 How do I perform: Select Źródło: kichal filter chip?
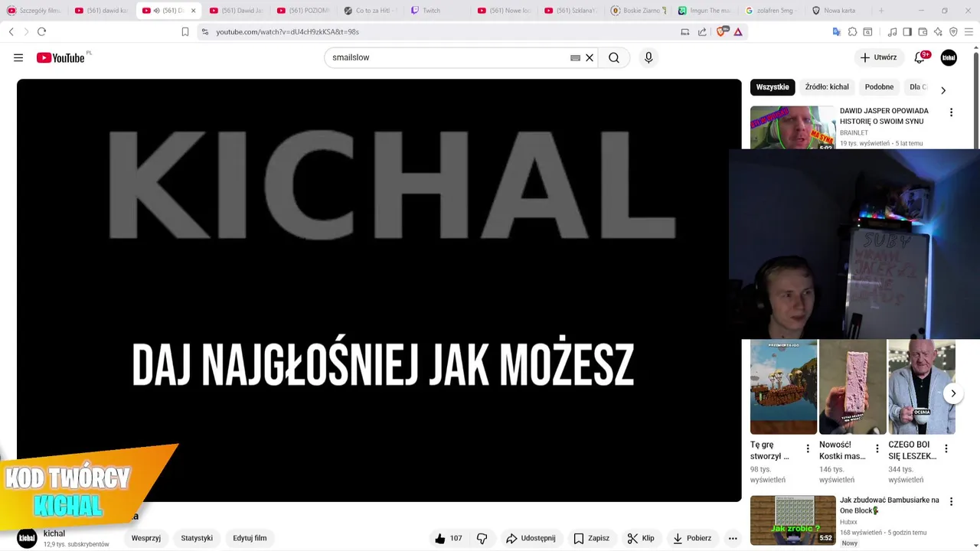coord(827,87)
